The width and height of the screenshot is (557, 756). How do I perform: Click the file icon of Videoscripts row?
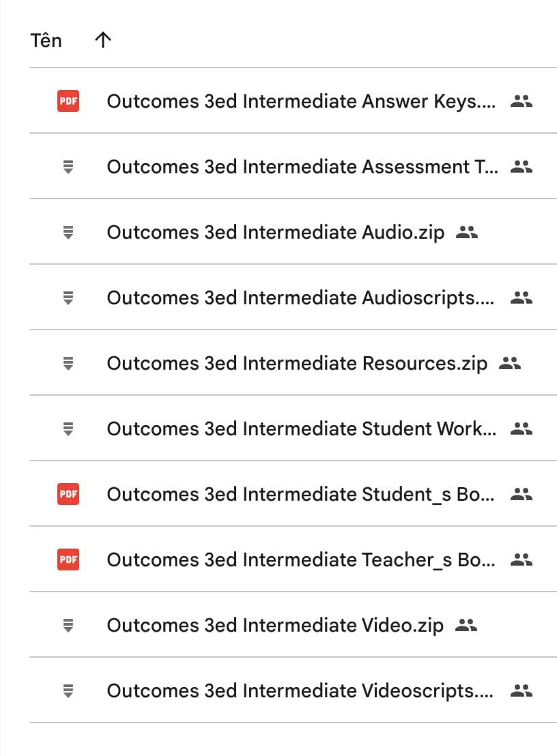pos(68,691)
